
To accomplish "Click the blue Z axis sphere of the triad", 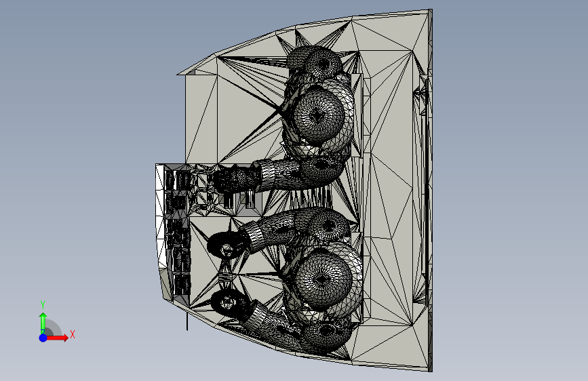I will pyautogui.click(x=43, y=338).
